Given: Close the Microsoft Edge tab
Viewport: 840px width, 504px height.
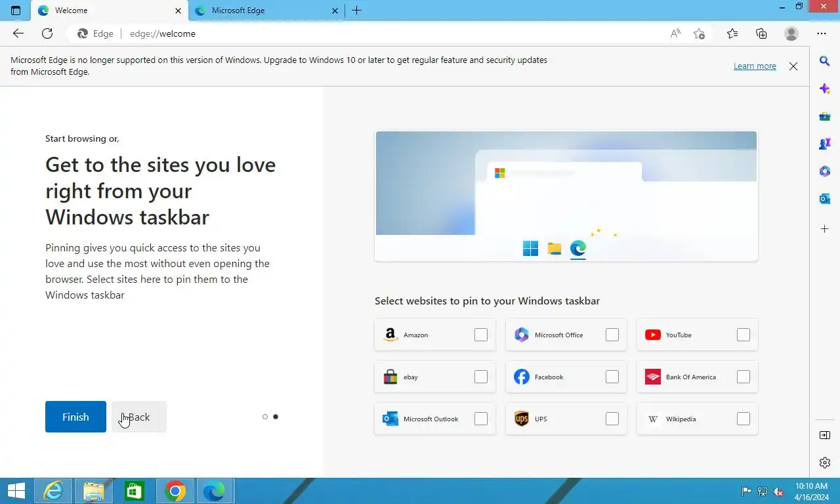Looking at the screenshot, I should point(335,10).
